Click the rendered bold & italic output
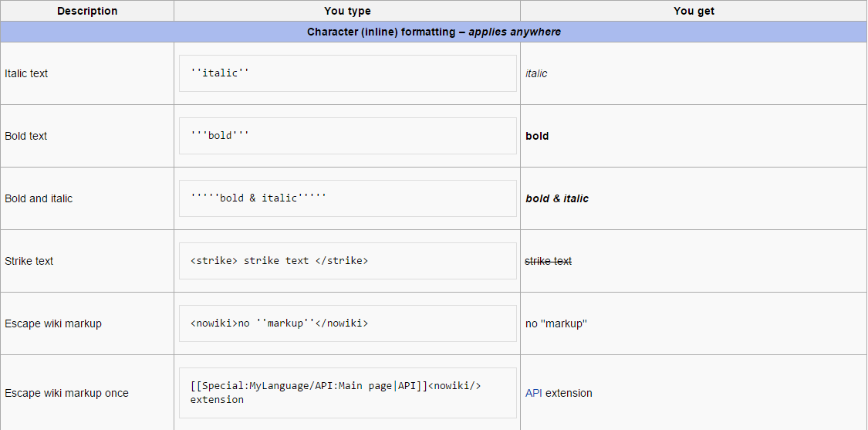868x430 pixels. [557, 198]
